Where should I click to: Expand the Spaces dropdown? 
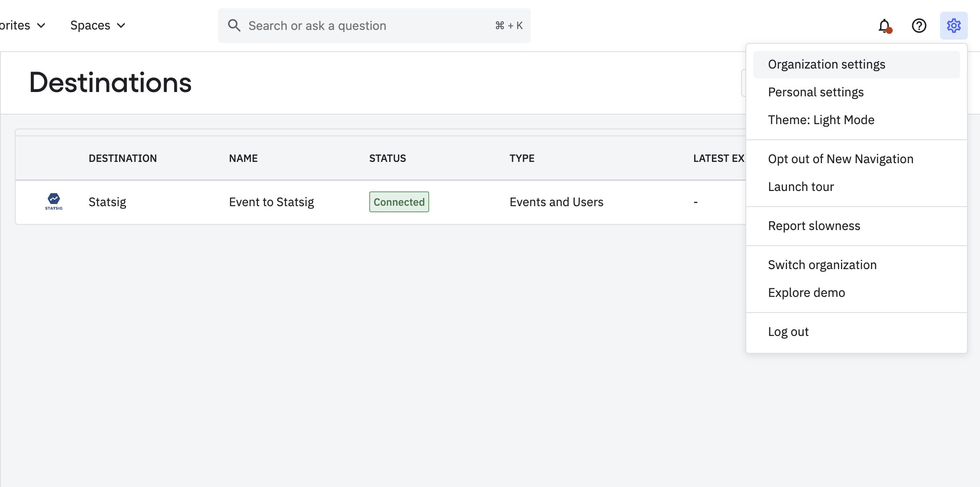[98, 26]
